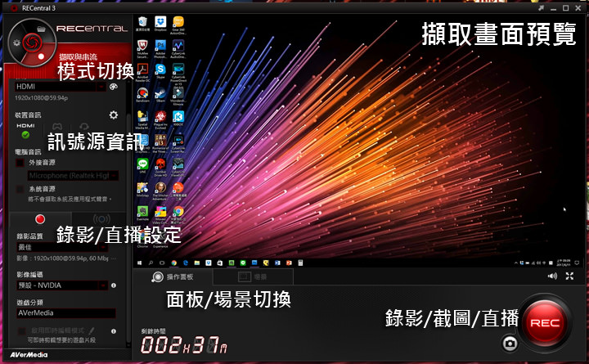Screen dimensions: 589x364
Task: Click the 002h37m remaining time display
Action: point(184,345)
